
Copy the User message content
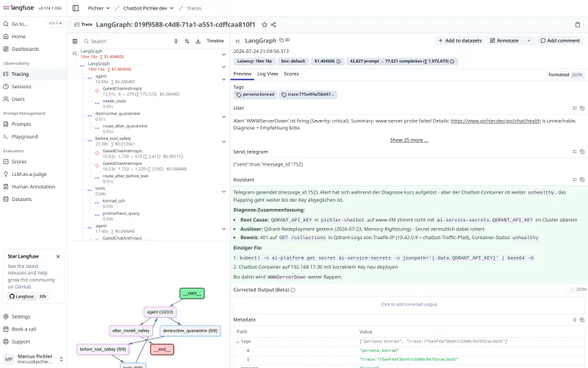tap(582, 108)
